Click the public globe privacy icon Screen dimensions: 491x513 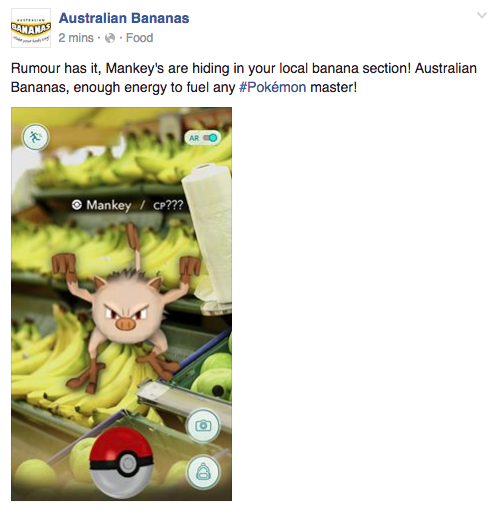[x=110, y=38]
